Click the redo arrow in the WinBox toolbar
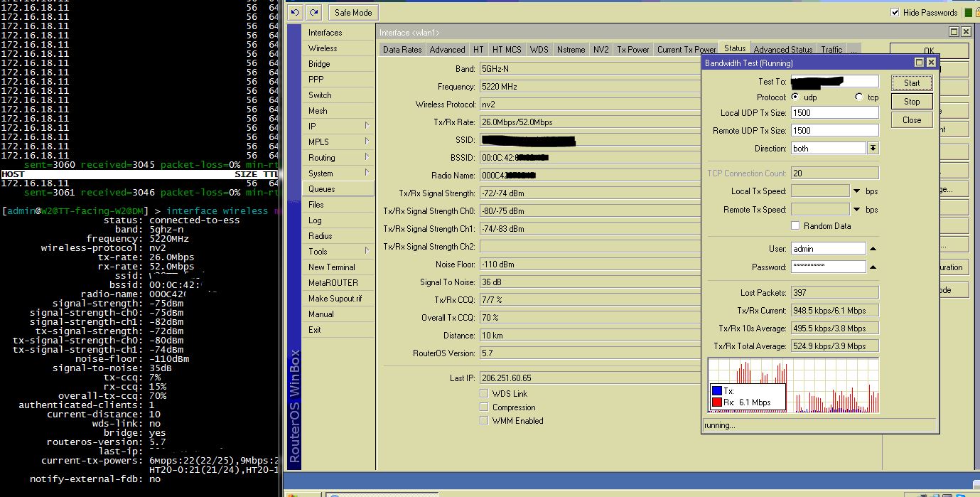This screenshot has height=497, width=980. (312, 12)
